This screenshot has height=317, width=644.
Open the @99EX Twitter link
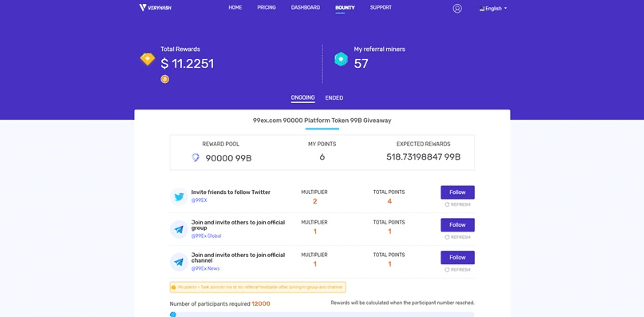point(200,200)
